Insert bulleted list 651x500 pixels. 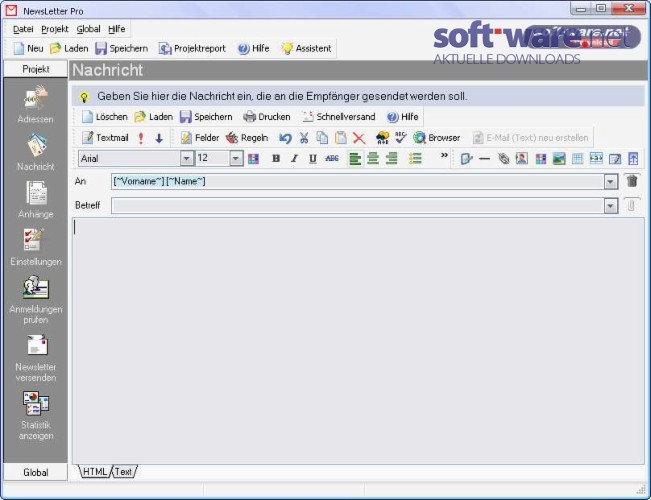coord(415,159)
